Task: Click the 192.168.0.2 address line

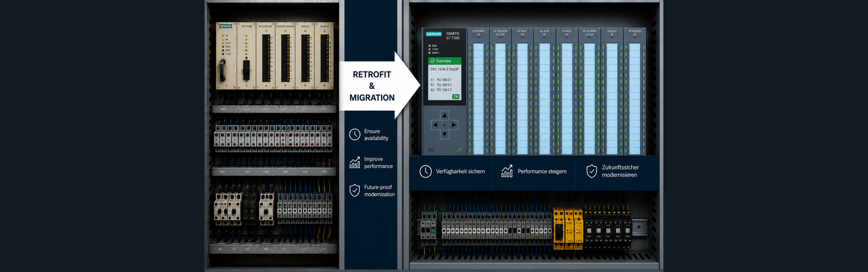Action: pyautogui.click(x=441, y=84)
